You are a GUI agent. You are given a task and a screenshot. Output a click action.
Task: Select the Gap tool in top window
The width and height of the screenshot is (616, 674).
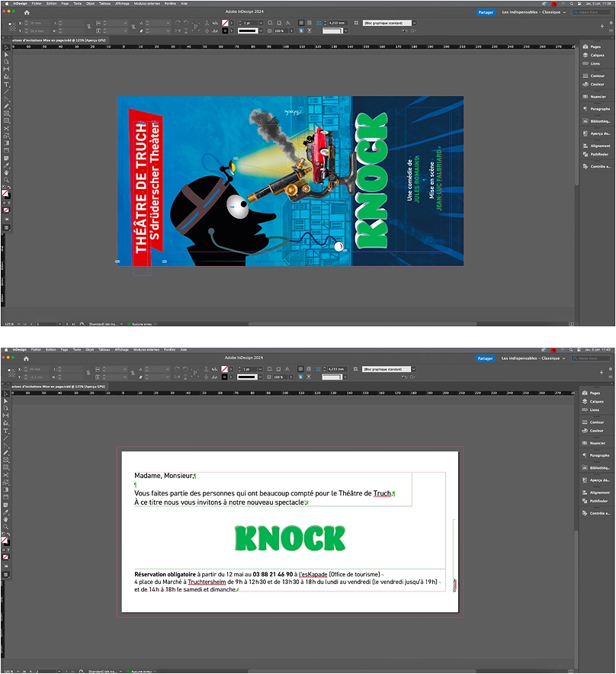(x=6, y=69)
